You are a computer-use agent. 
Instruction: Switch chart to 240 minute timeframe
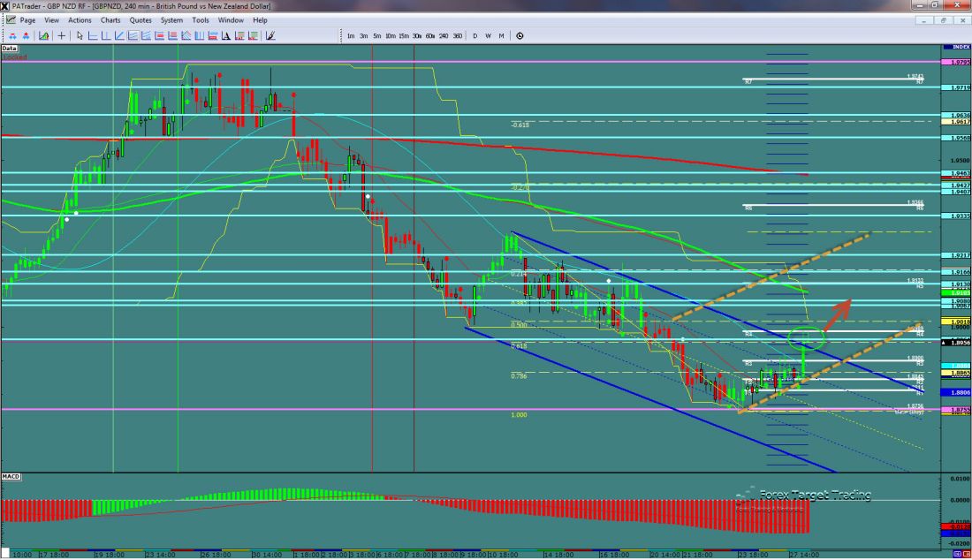click(444, 36)
